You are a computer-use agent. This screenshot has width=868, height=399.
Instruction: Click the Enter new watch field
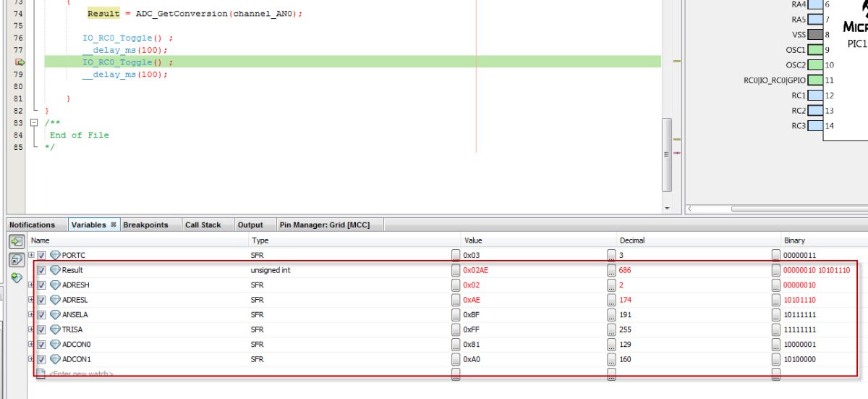click(x=80, y=374)
